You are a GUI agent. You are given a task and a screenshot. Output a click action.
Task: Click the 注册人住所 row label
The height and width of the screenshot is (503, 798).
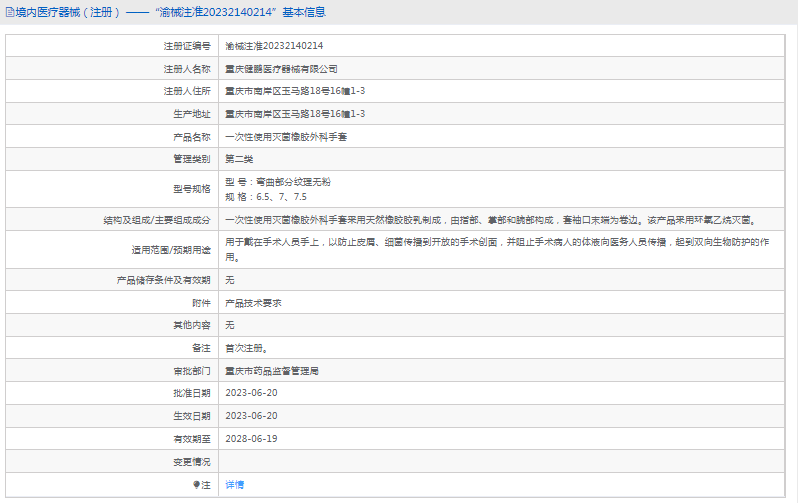click(187, 91)
